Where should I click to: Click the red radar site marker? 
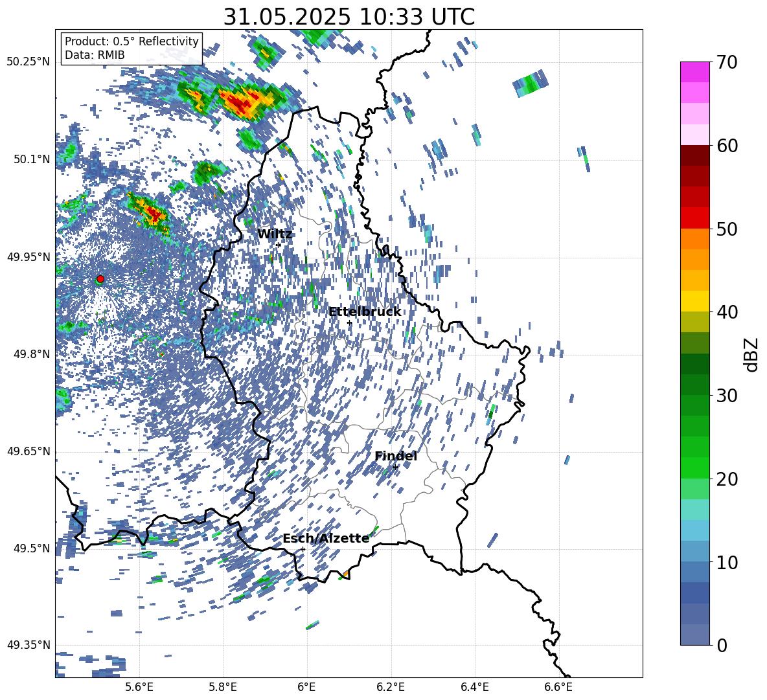(x=100, y=279)
